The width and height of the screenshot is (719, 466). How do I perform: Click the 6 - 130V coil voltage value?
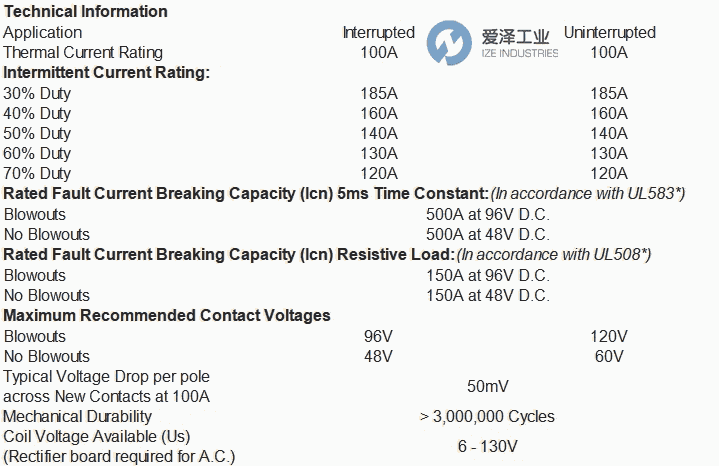(489, 446)
